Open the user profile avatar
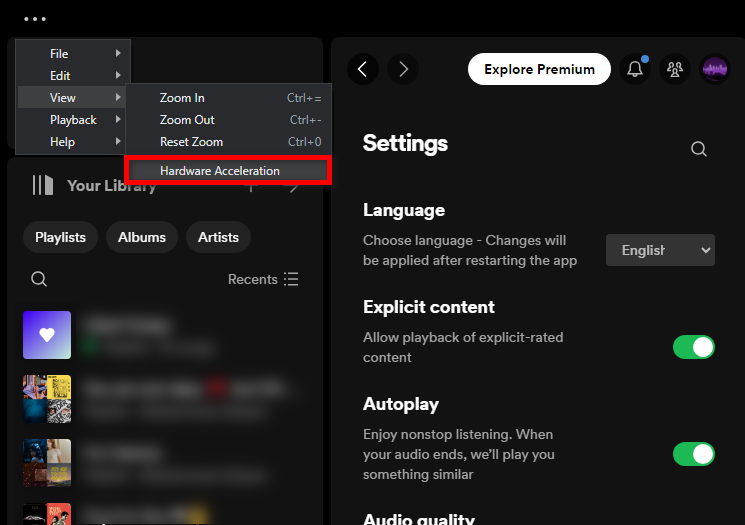Screen dimensions: 745x525 coord(715,69)
